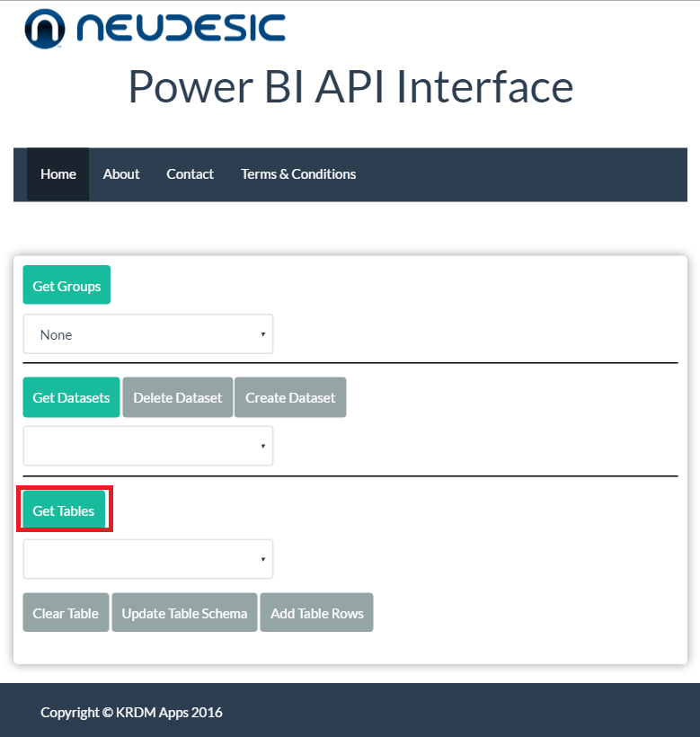700x737 pixels.
Task: Go to the About page
Action: [121, 174]
